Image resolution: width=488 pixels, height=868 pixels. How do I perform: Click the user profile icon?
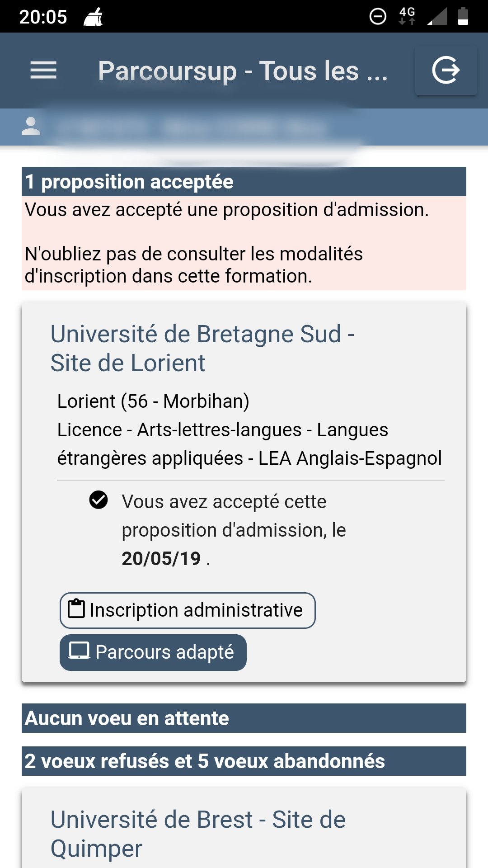31,127
